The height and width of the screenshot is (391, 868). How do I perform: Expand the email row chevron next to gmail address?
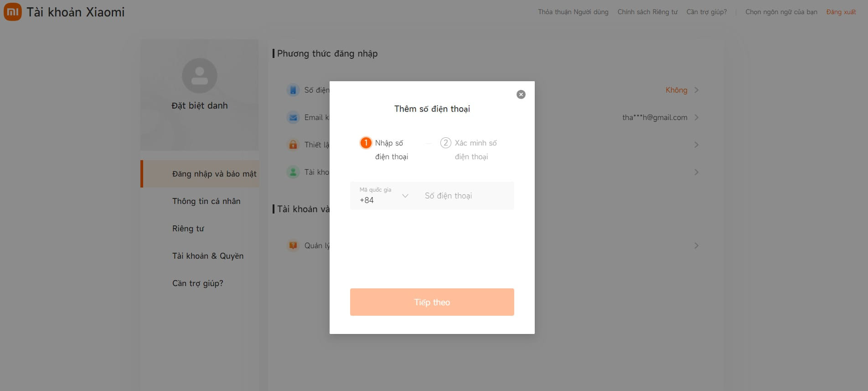tap(696, 117)
